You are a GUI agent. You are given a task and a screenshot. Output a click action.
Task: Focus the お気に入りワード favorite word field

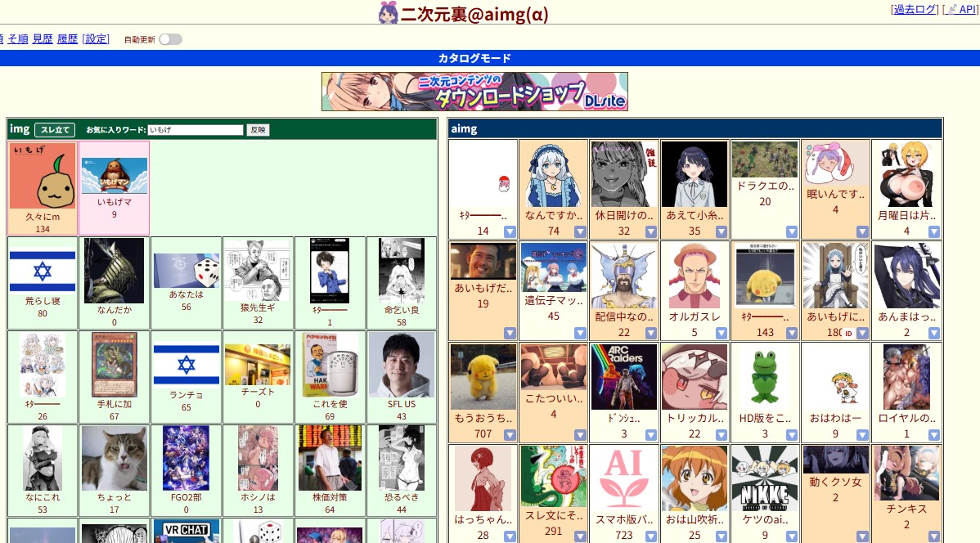196,130
